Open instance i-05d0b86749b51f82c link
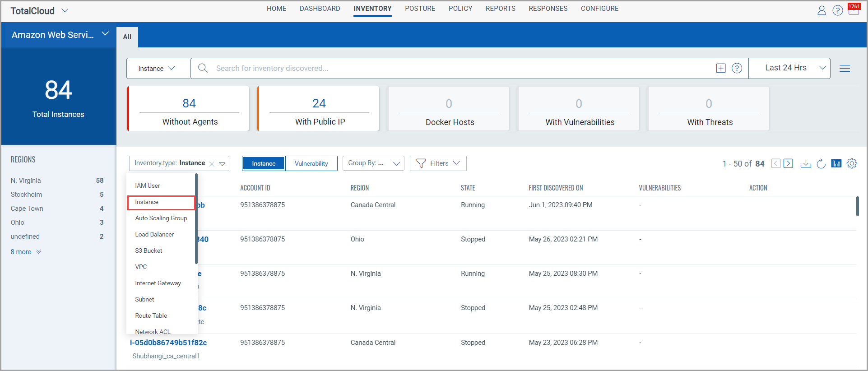 coord(168,343)
